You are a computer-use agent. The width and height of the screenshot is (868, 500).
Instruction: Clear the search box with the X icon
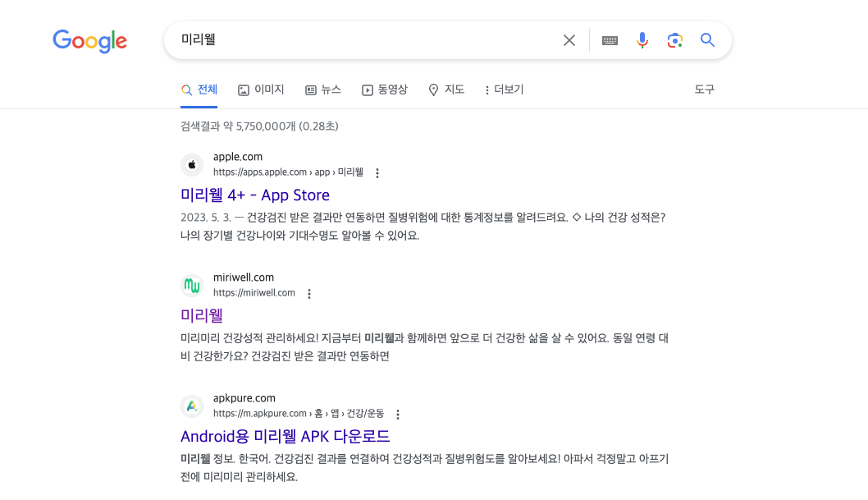pos(569,40)
